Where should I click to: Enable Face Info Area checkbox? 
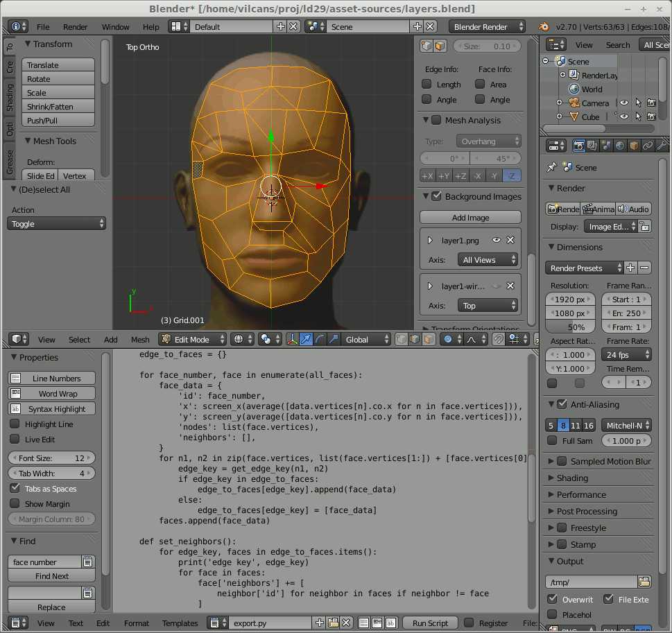pyautogui.click(x=480, y=84)
